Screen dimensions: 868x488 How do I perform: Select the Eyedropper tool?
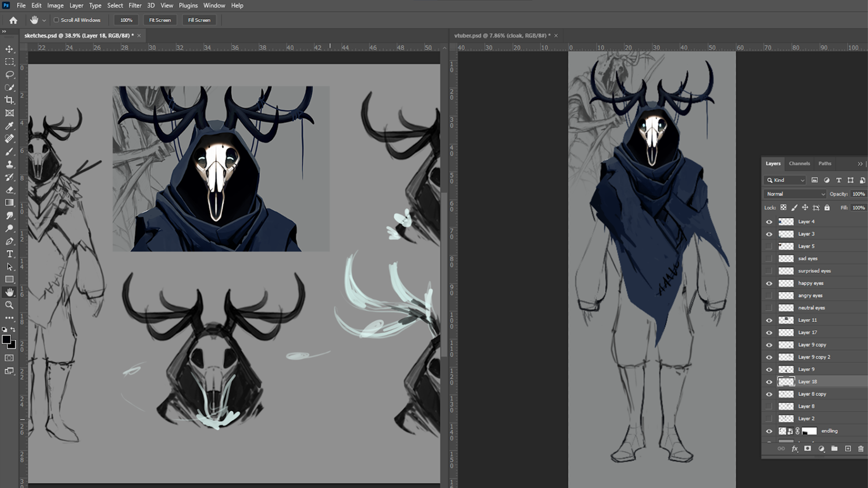(9, 126)
